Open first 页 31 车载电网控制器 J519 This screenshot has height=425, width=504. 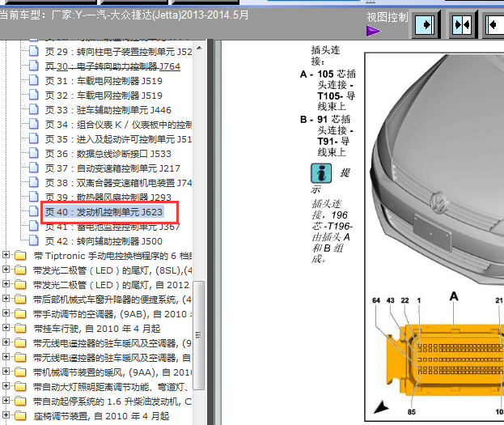[x=104, y=81]
